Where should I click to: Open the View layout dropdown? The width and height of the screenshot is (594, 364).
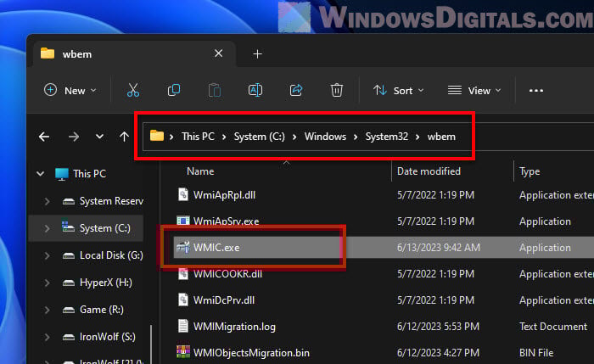coord(474,91)
